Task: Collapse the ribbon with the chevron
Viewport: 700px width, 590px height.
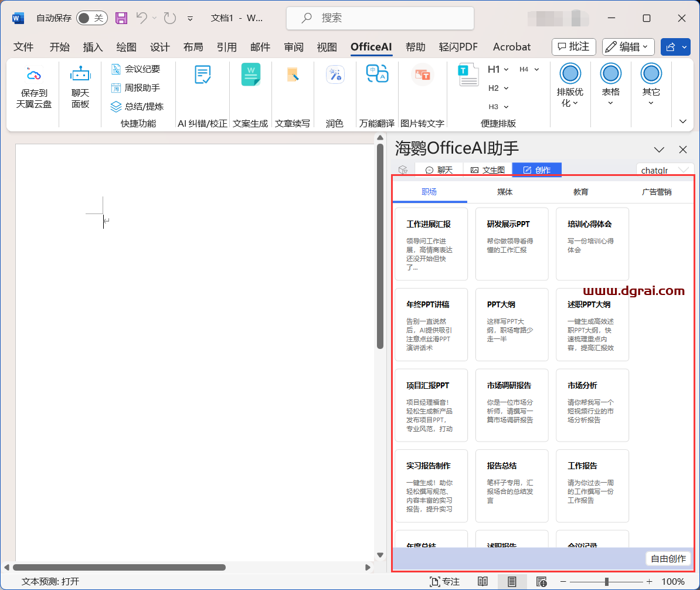Action: [x=682, y=121]
